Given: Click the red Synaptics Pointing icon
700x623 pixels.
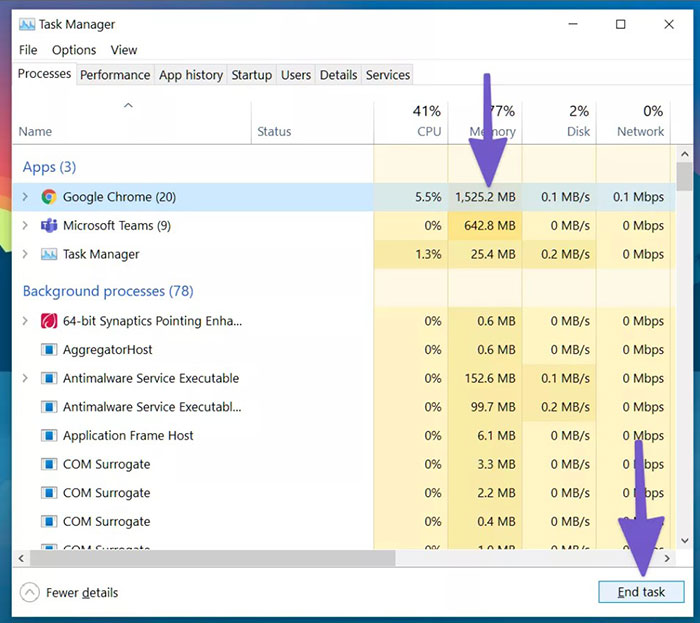Looking at the screenshot, I should [x=49, y=321].
